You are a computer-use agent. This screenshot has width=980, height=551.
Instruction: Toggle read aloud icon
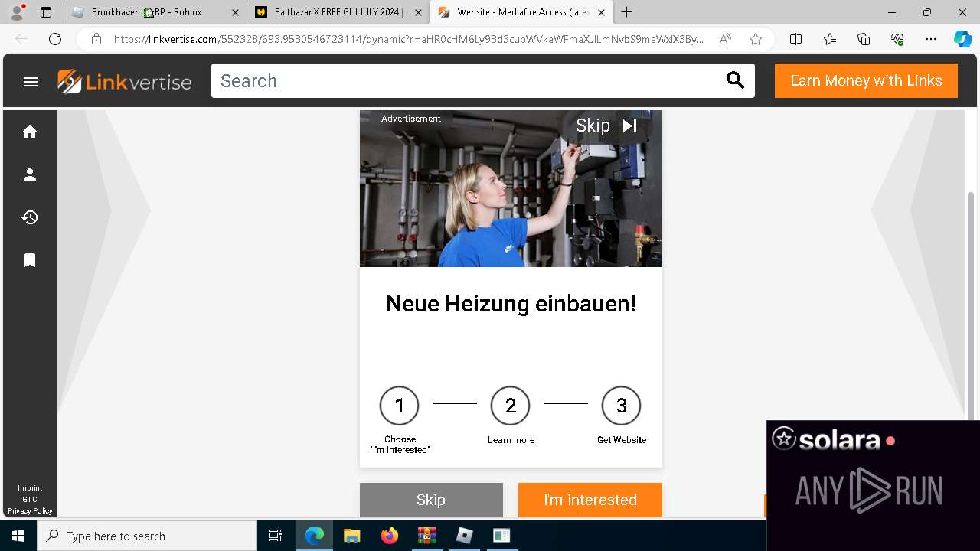pos(725,39)
